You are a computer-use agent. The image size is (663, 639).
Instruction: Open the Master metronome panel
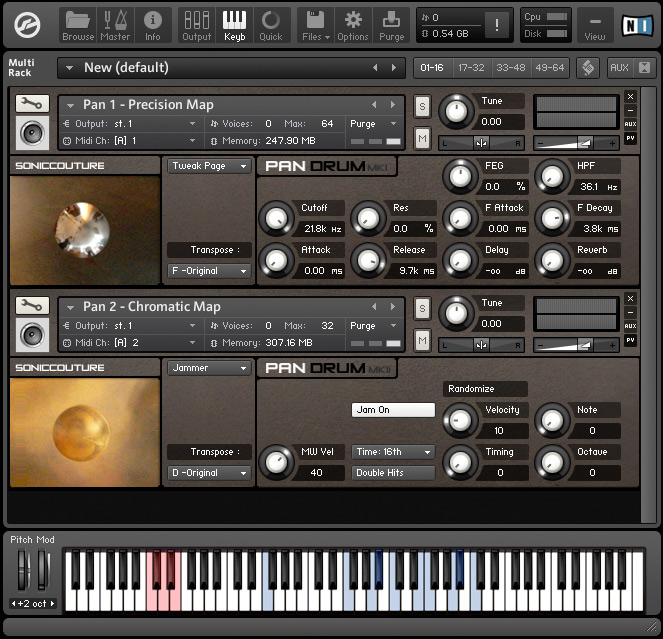click(115, 25)
